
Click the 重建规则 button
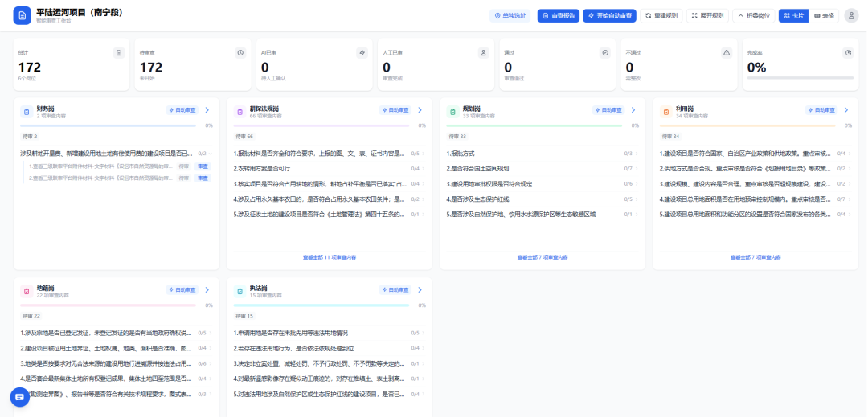661,15
